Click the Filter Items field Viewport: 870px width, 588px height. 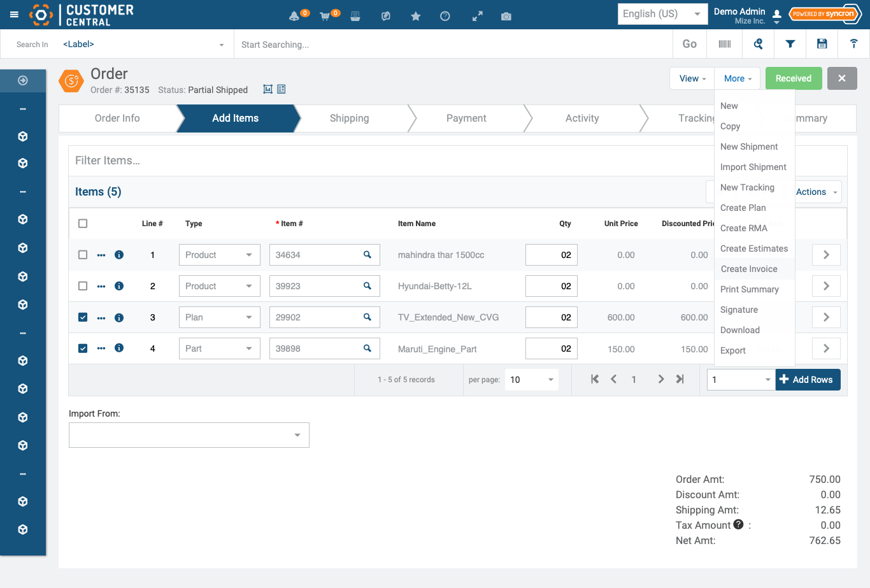coord(390,161)
